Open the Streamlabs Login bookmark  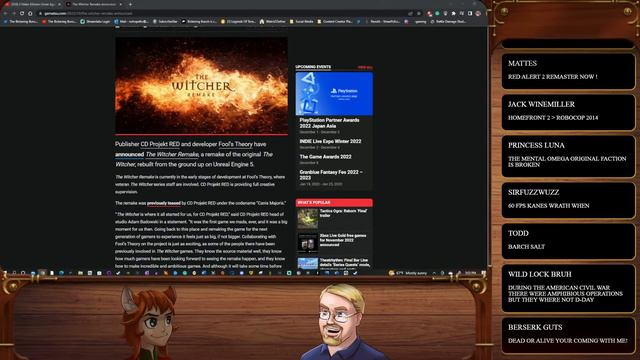tap(95, 21)
